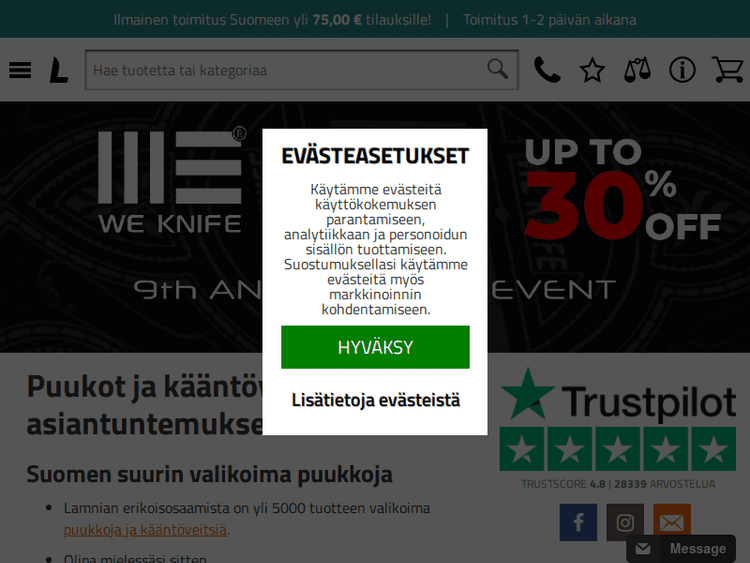This screenshot has width=750, height=563.
Task: Open the Message chat widget
Action: [681, 549]
